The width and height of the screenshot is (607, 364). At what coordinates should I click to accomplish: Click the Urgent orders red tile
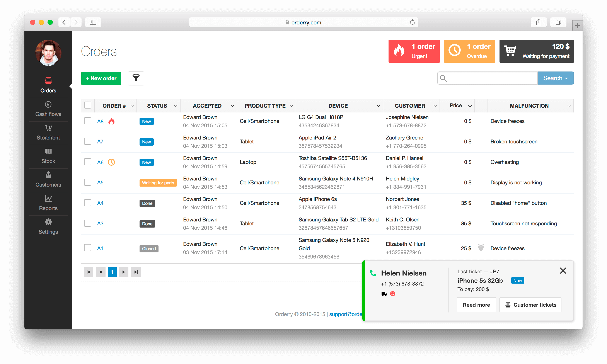[414, 51]
